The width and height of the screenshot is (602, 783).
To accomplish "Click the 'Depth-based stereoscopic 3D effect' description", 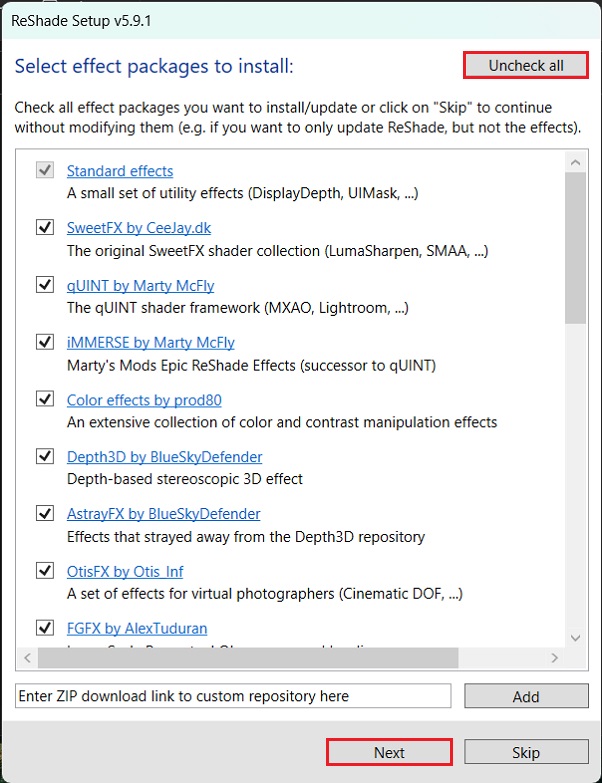I will pyautogui.click(x=185, y=479).
